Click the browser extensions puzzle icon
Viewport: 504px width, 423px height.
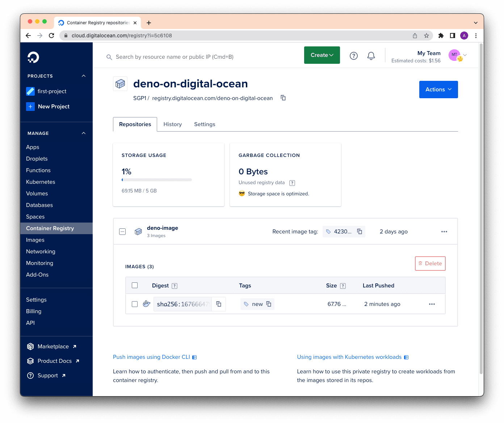(441, 36)
